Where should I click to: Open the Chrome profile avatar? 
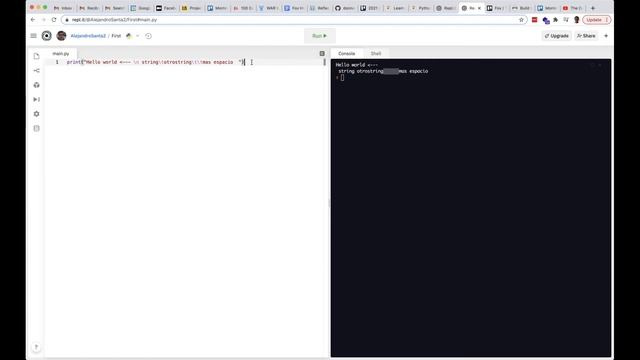[x=577, y=20]
